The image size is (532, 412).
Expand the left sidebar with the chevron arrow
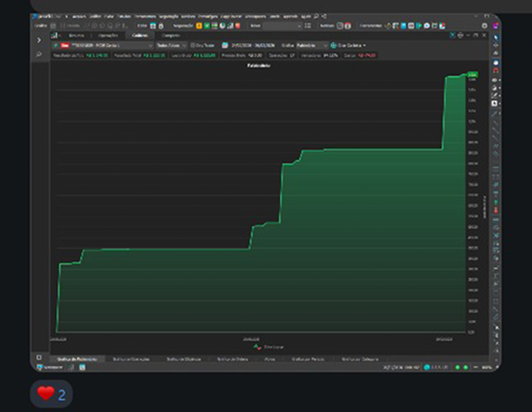pyautogui.click(x=39, y=40)
